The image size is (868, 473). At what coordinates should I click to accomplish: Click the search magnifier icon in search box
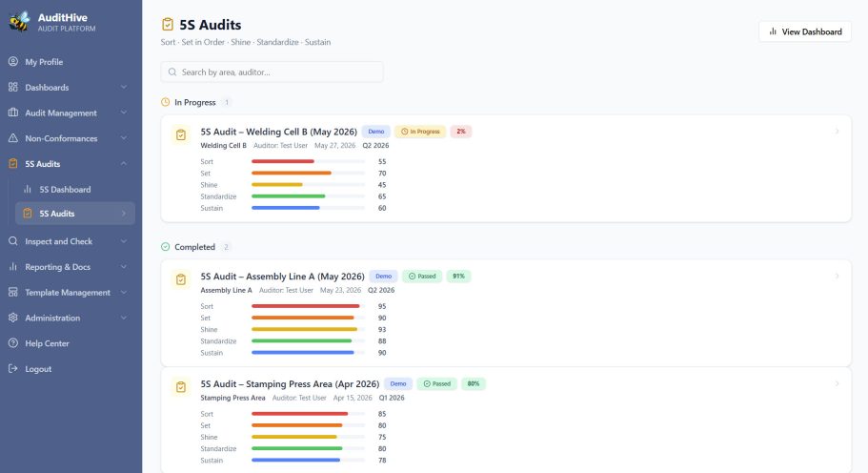point(172,72)
